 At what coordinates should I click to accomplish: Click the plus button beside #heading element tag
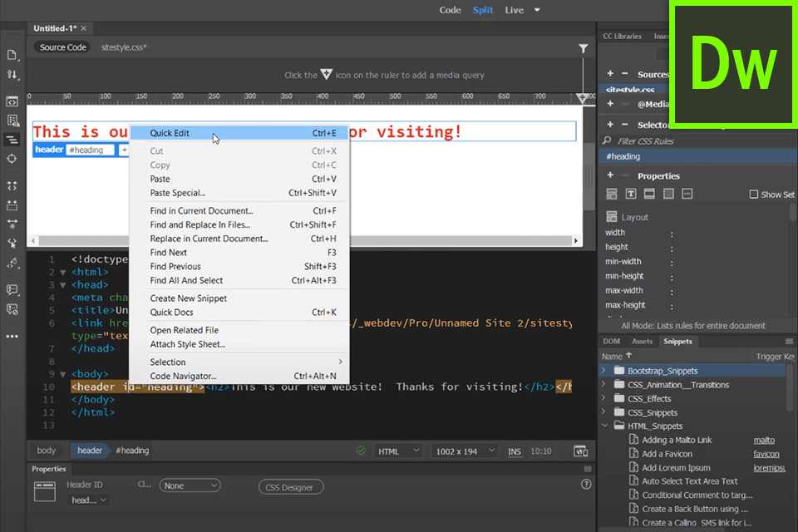(124, 150)
